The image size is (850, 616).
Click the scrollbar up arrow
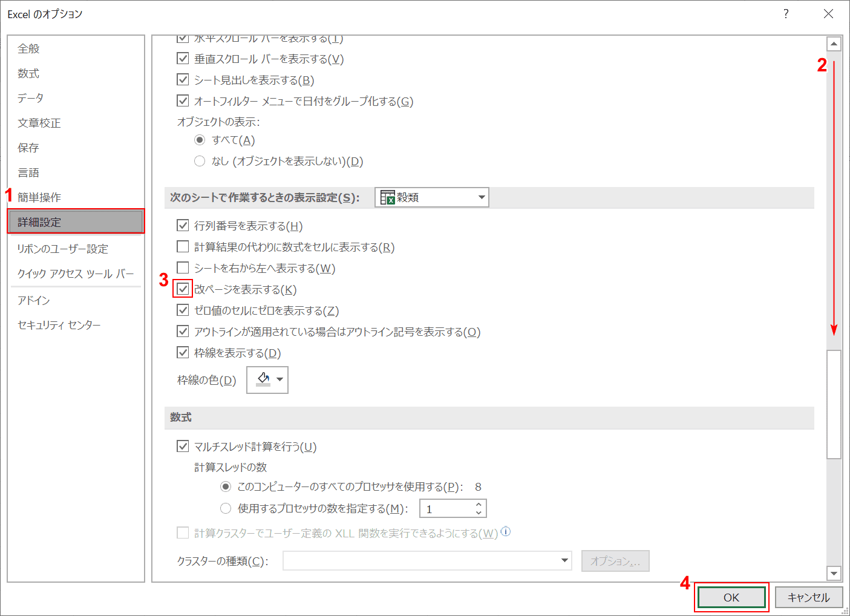click(x=834, y=44)
